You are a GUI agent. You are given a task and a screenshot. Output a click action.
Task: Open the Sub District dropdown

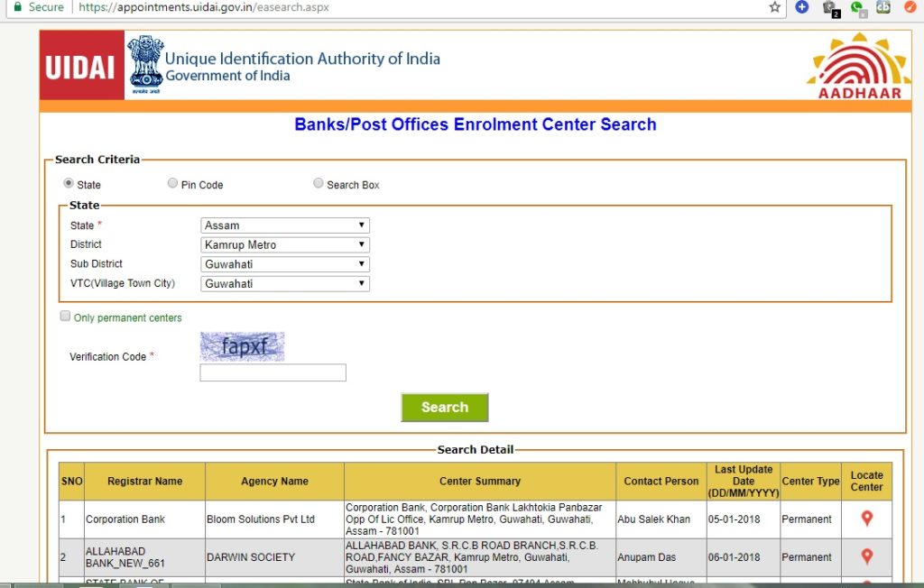pyautogui.click(x=284, y=264)
